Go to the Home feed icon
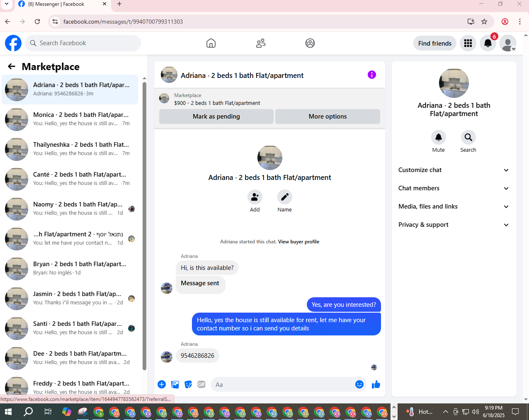Viewport: 529px width, 420px height. click(211, 43)
